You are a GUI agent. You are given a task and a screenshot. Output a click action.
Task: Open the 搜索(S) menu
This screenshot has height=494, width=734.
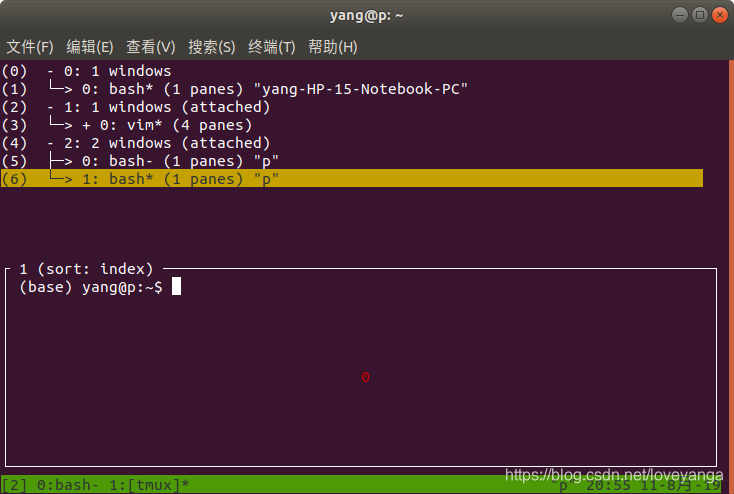click(x=212, y=47)
